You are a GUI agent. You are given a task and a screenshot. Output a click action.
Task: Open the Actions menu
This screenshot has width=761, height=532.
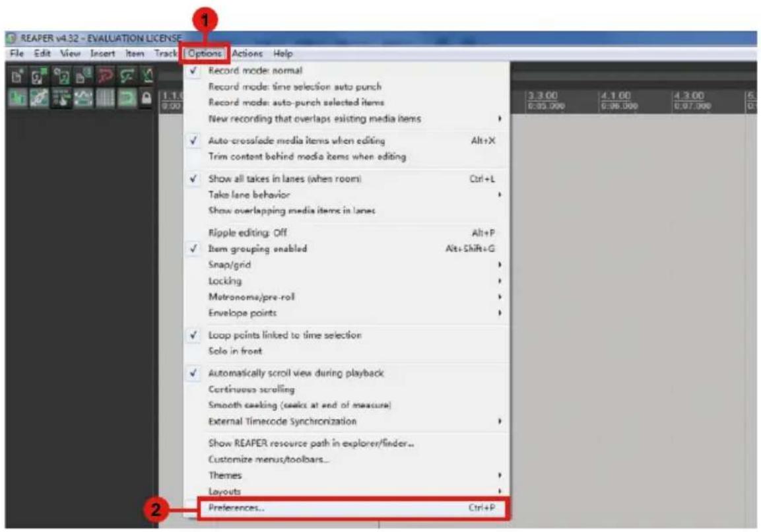click(x=248, y=53)
